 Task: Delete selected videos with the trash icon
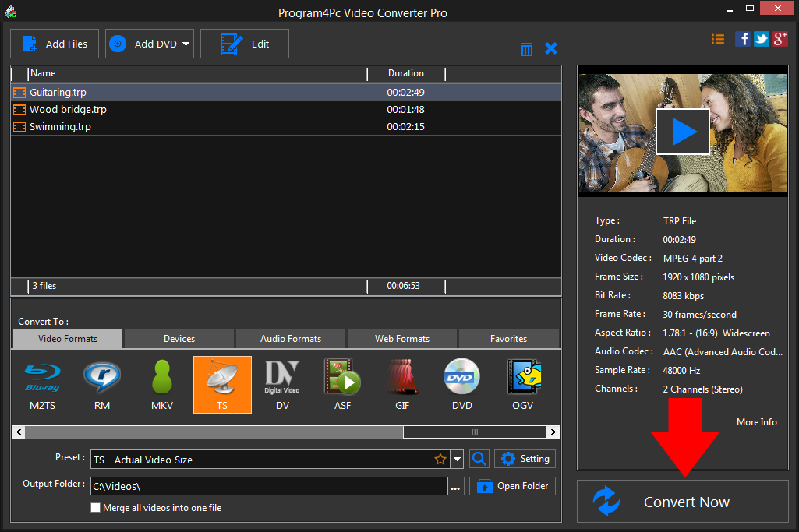[x=526, y=48]
